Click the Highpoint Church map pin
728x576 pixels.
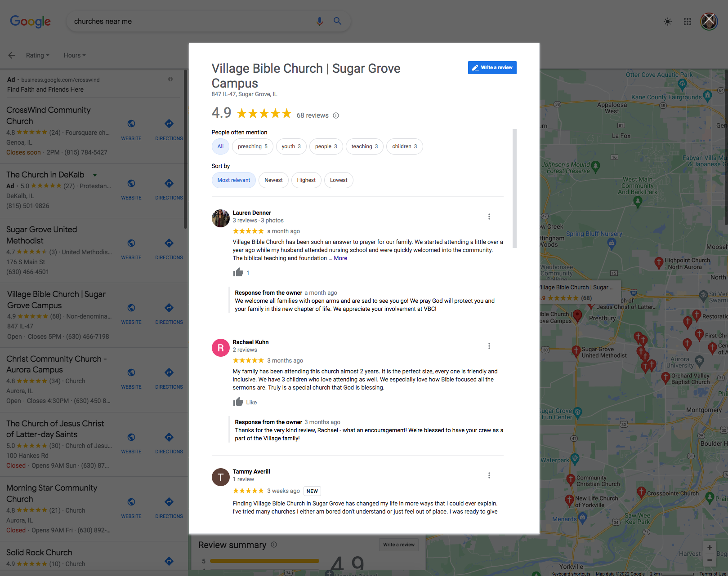(x=658, y=262)
